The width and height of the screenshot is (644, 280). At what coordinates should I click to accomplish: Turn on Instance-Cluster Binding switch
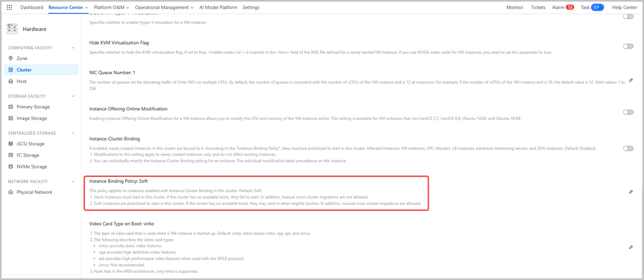click(x=627, y=148)
